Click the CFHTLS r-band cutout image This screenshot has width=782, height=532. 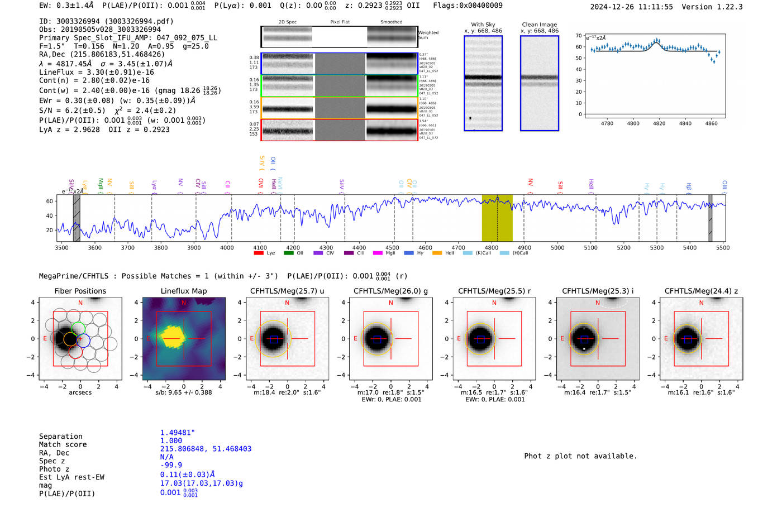point(494,338)
